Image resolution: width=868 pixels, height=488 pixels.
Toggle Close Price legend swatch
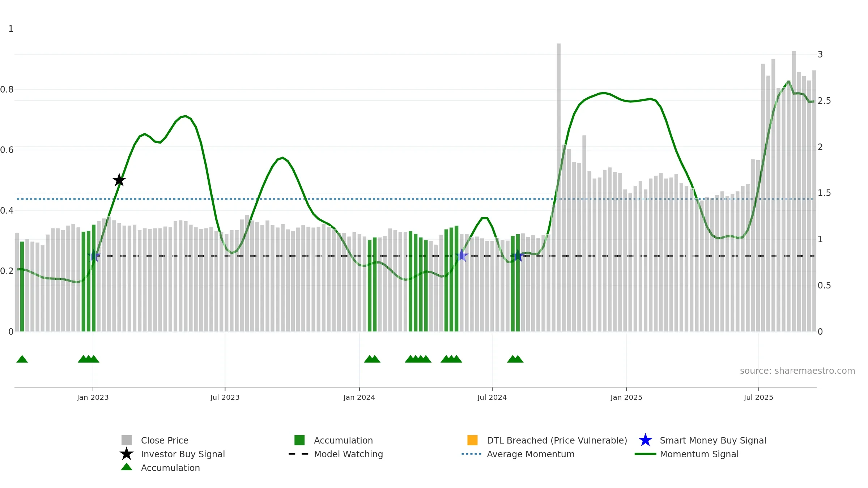pos(127,440)
